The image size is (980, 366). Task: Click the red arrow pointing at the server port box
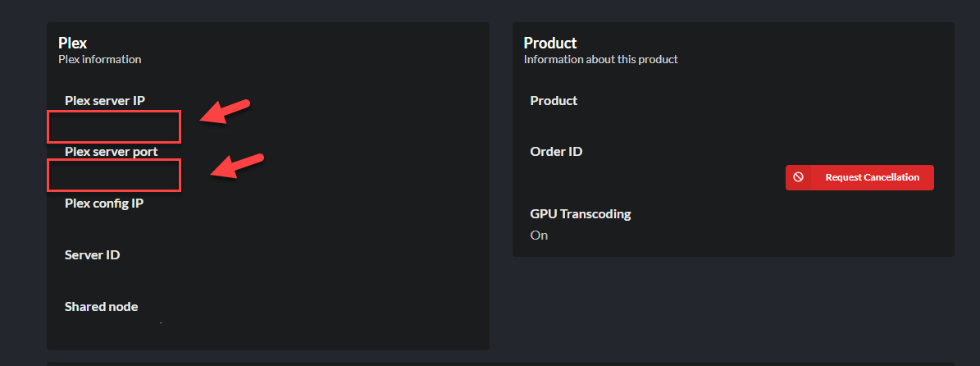pos(237,164)
